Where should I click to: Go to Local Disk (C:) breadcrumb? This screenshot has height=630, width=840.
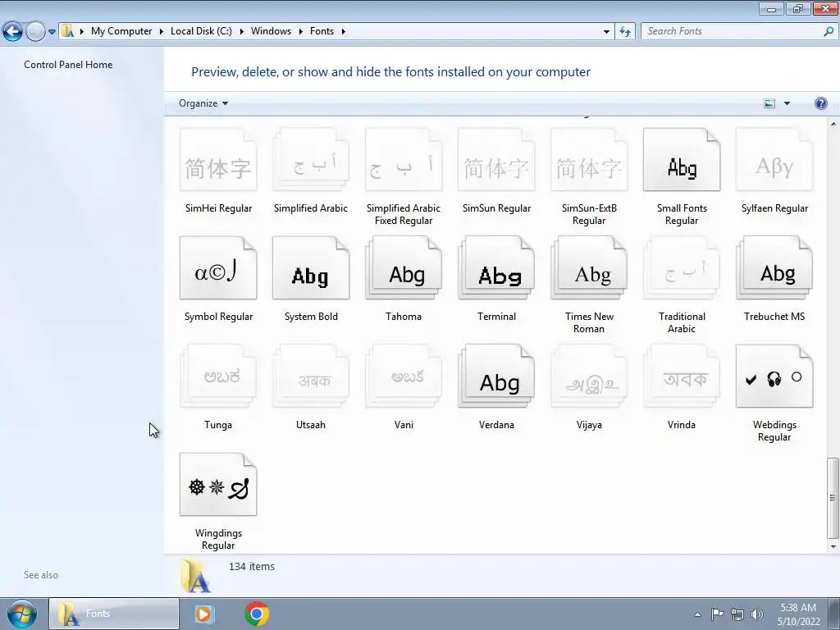coord(201,31)
